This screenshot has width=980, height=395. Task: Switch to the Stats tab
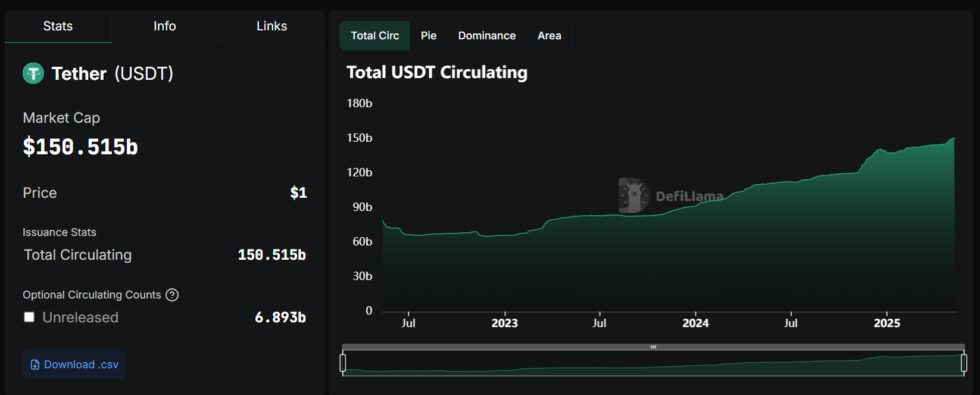pyautogui.click(x=58, y=26)
